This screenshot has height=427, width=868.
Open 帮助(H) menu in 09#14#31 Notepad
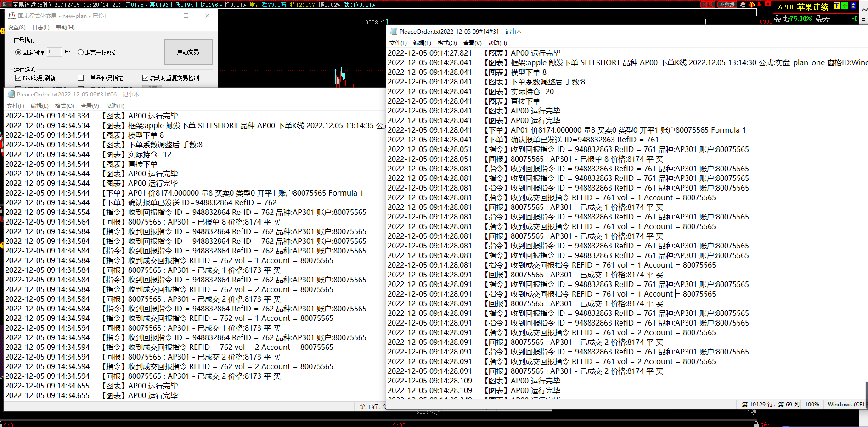pos(497,43)
